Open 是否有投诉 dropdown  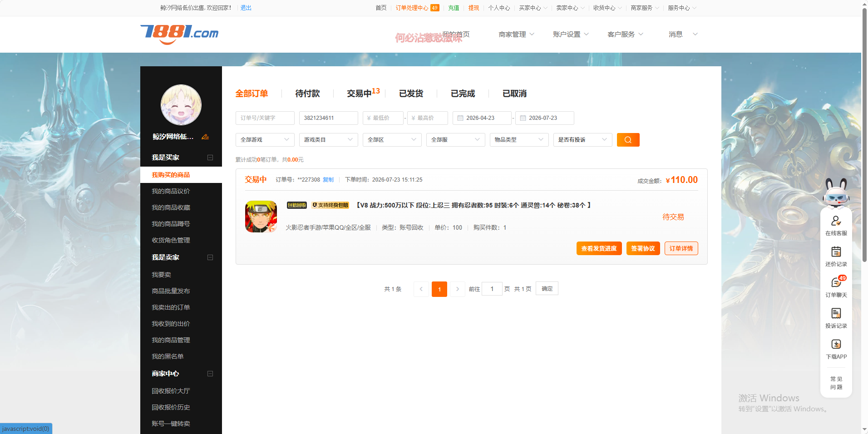click(583, 140)
